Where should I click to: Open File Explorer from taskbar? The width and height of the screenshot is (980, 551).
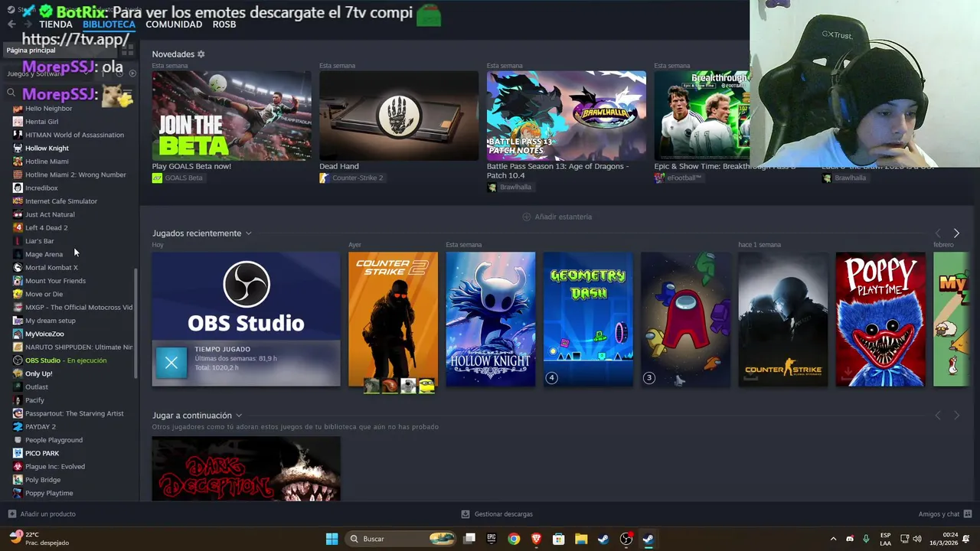581,539
